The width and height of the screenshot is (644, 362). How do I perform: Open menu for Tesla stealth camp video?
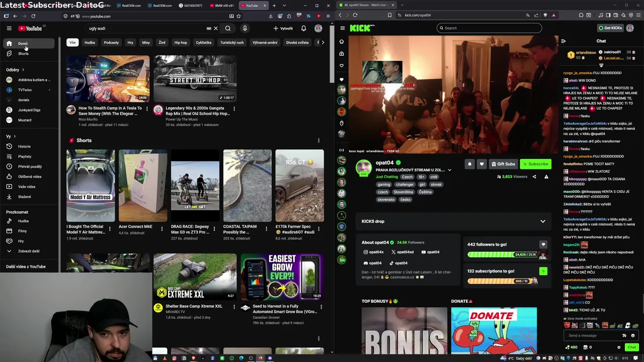[x=147, y=109]
